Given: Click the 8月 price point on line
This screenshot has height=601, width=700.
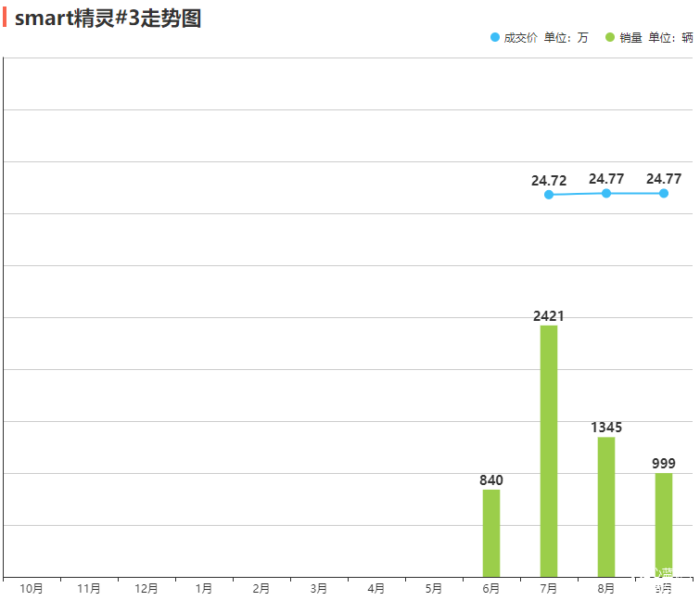Looking at the screenshot, I should coord(606,193).
